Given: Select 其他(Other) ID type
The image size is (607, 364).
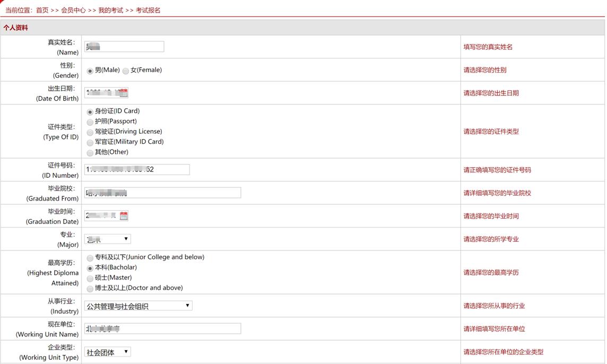Looking at the screenshot, I should pyautogui.click(x=90, y=153).
